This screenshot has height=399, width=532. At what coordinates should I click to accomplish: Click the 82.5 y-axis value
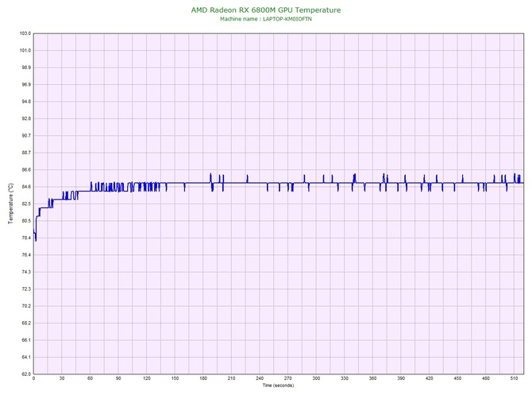(25, 203)
